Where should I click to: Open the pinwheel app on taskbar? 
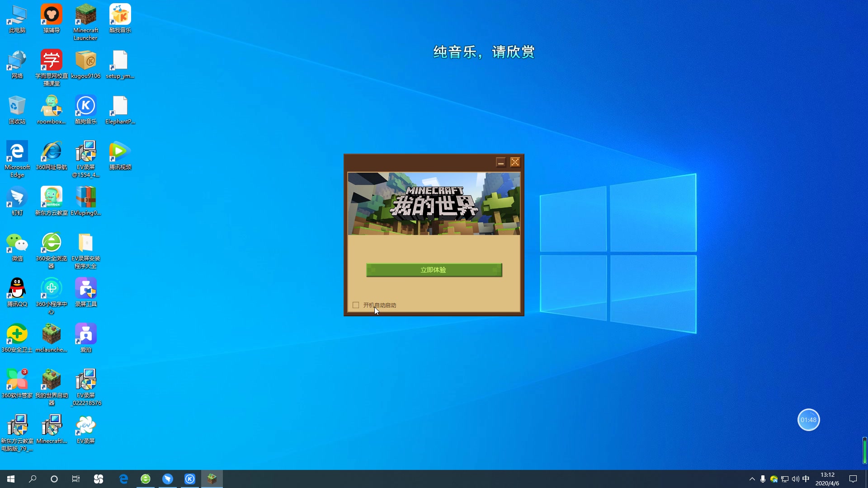click(99, 479)
